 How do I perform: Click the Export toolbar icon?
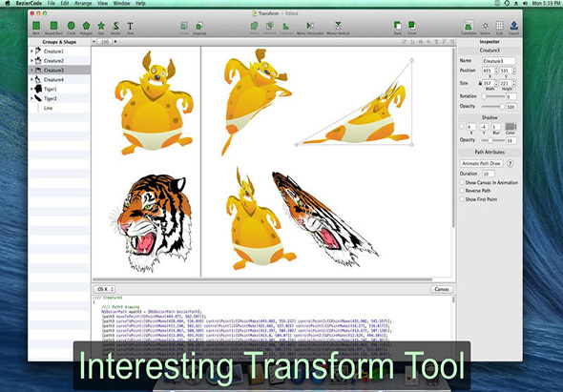click(513, 26)
